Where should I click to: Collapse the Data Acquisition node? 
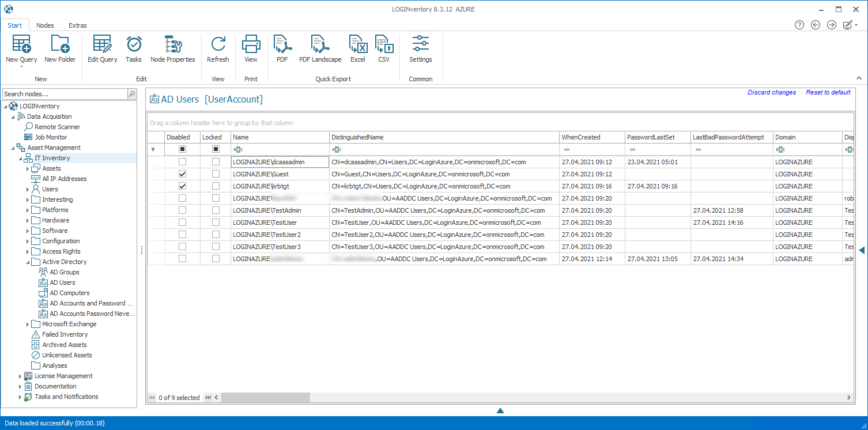[x=13, y=116]
